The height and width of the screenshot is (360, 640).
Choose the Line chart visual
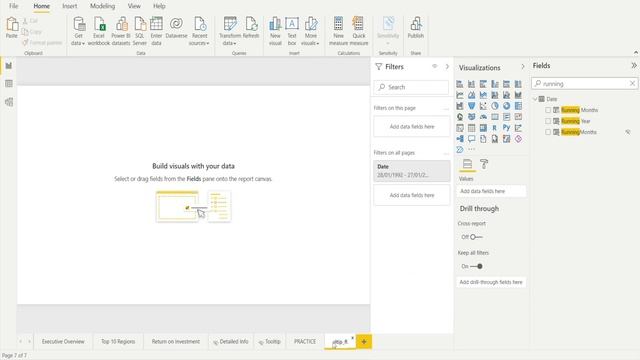[x=460, y=95]
